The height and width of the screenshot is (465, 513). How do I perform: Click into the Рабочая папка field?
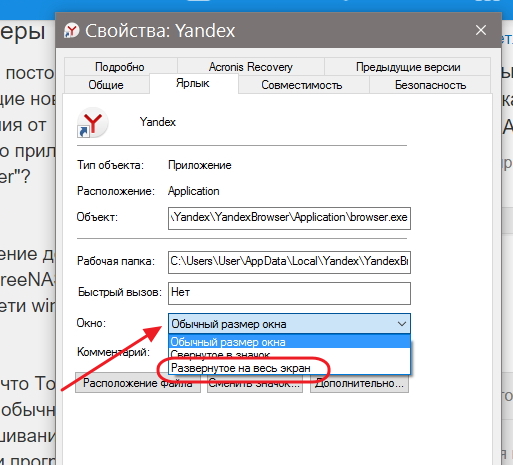click(289, 262)
